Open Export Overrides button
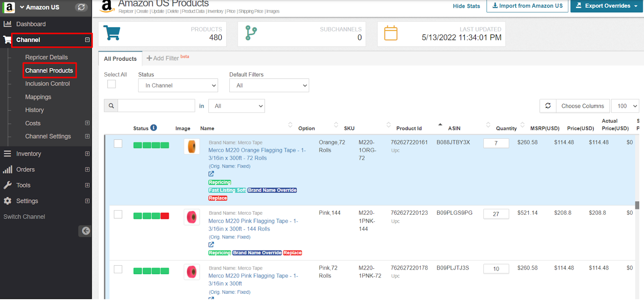Viewport: 644px width, 301px height. click(607, 6)
